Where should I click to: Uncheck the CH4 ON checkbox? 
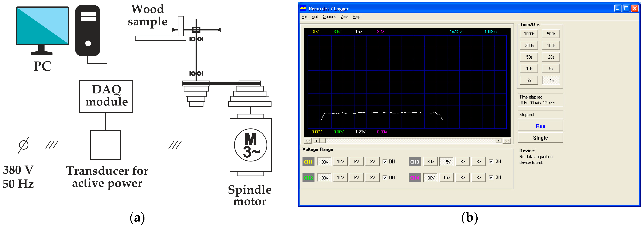pos(491,177)
